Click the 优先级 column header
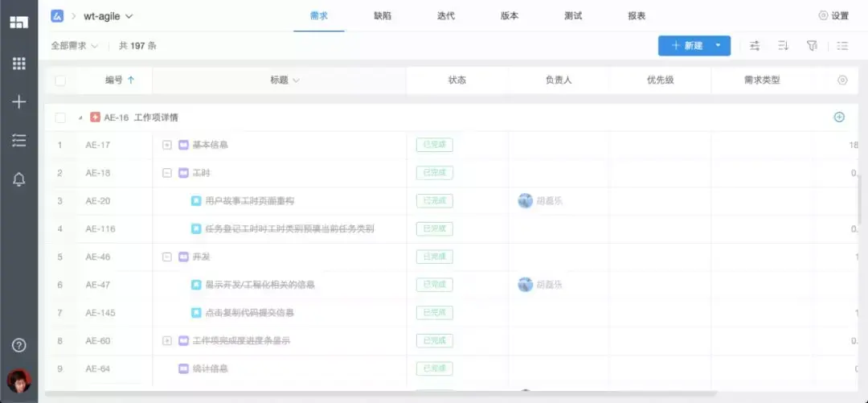This screenshot has height=403, width=868. 661,80
